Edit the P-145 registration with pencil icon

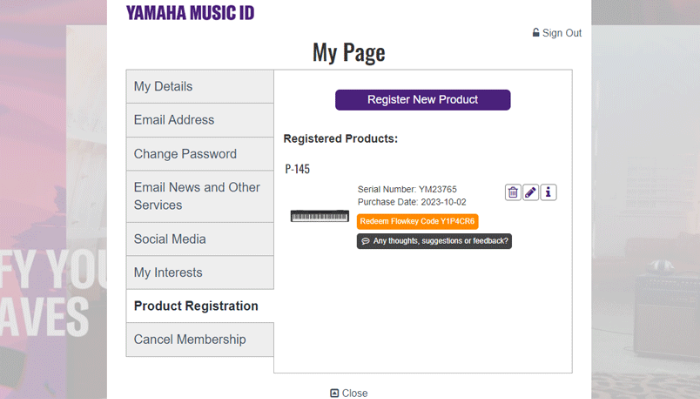(530, 192)
